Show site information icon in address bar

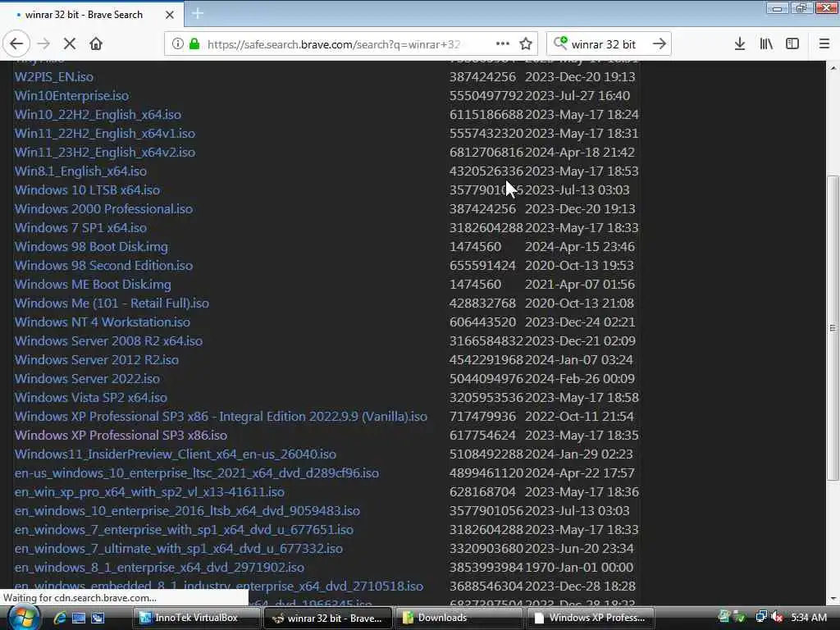tap(177, 44)
